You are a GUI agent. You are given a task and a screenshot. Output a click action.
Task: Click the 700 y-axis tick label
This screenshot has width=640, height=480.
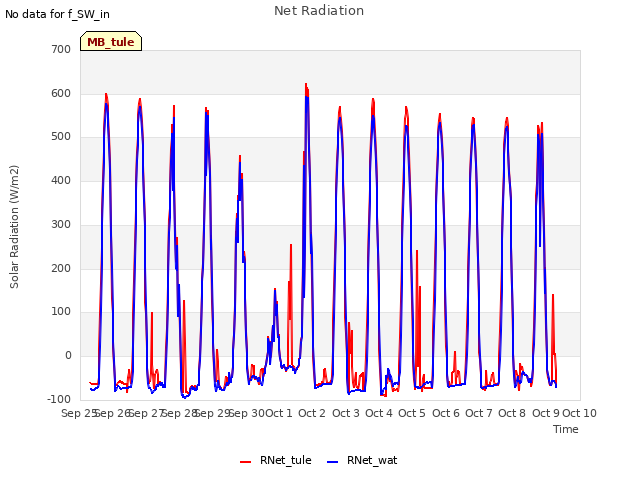(61, 49)
